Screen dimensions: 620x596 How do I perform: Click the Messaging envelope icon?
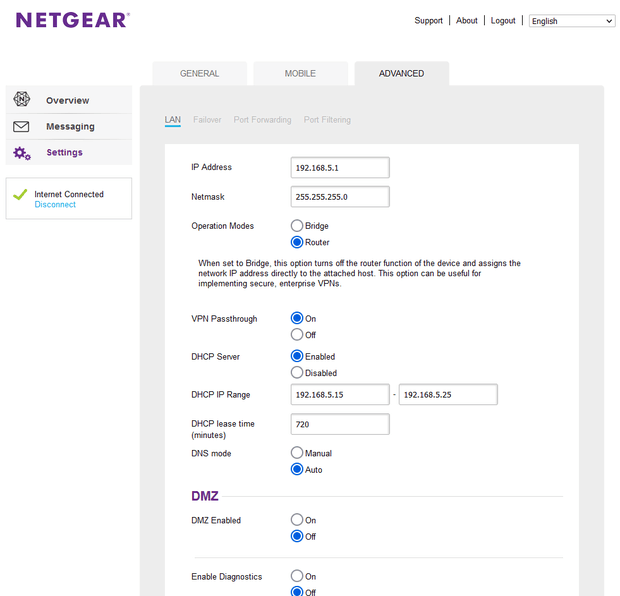22,127
